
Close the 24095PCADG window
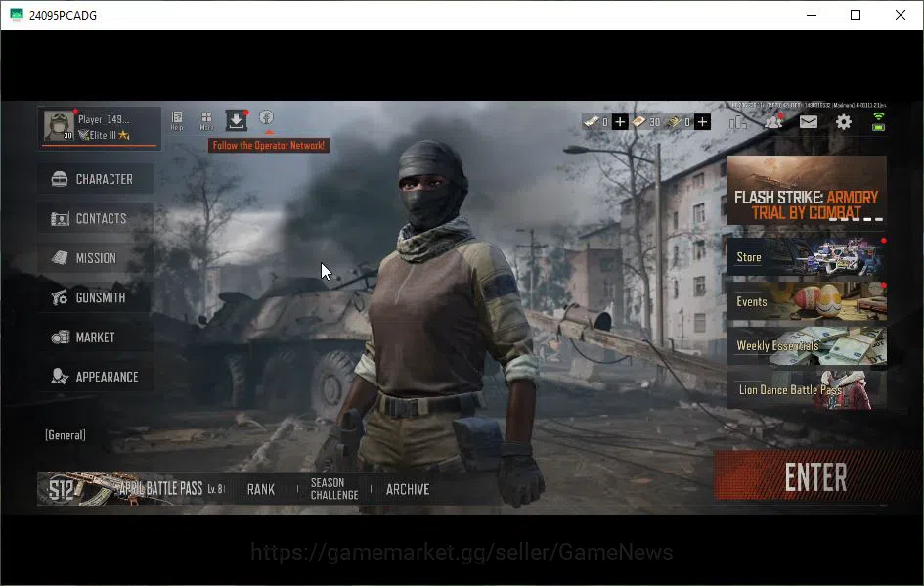pyautogui.click(x=901, y=15)
